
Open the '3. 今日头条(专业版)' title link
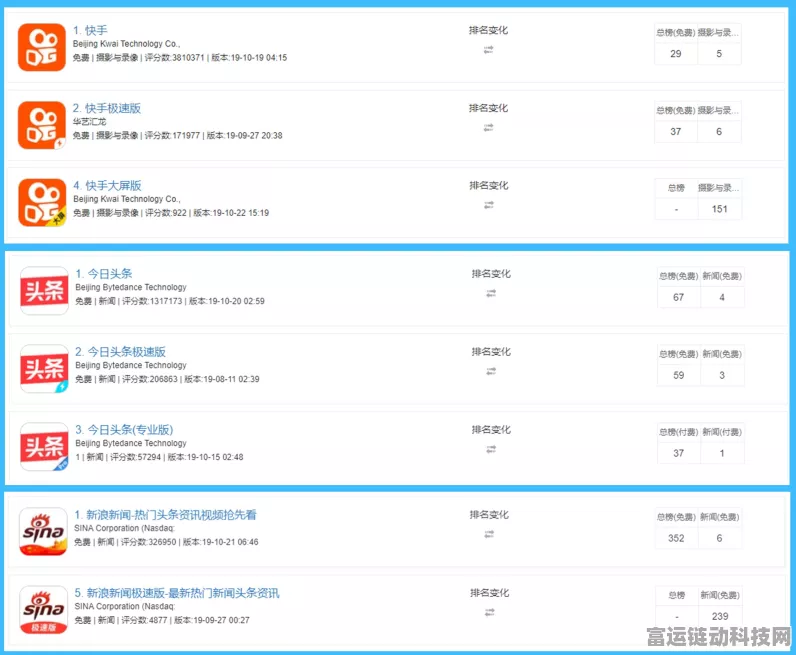click(124, 430)
